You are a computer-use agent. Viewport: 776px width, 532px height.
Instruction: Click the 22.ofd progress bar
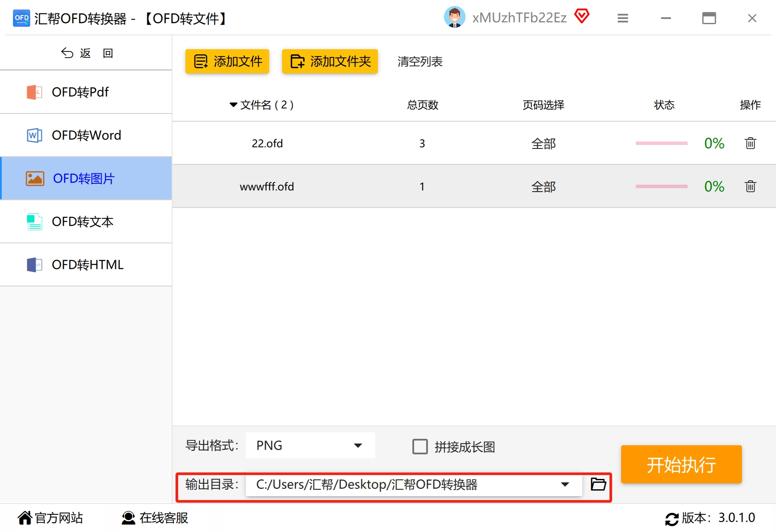click(661, 143)
